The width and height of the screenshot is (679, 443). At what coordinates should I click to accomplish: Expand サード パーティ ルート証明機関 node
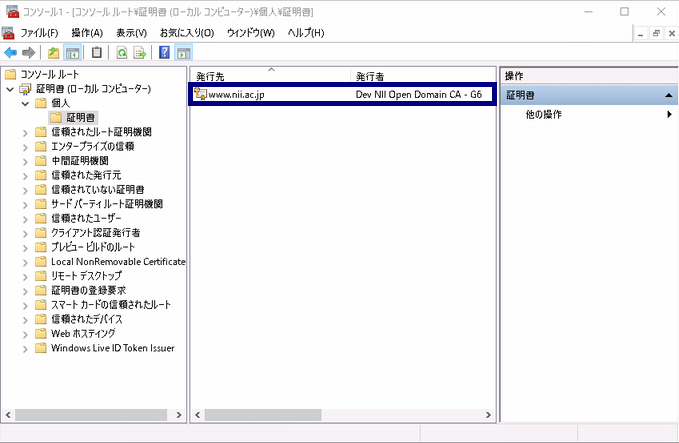point(25,205)
